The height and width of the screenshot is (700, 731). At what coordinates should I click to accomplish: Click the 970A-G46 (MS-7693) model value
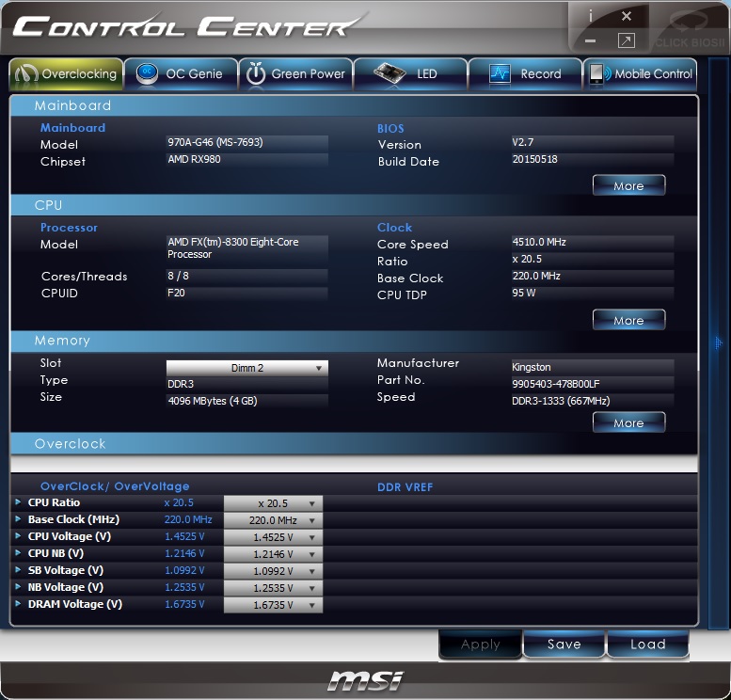pos(247,142)
